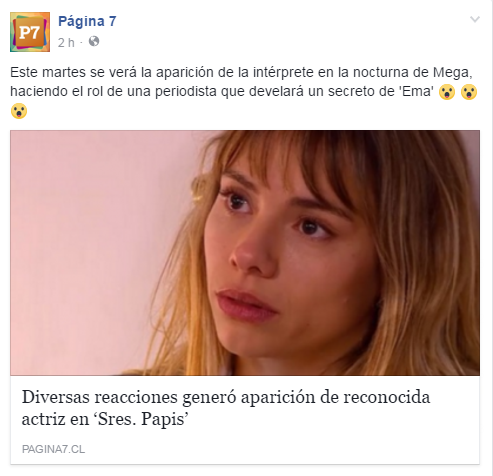Click the globe public-audience icon

pos(94,41)
